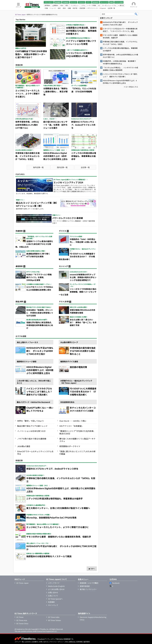
Task: Click the 全記事一覧 button
Action: point(85,167)
